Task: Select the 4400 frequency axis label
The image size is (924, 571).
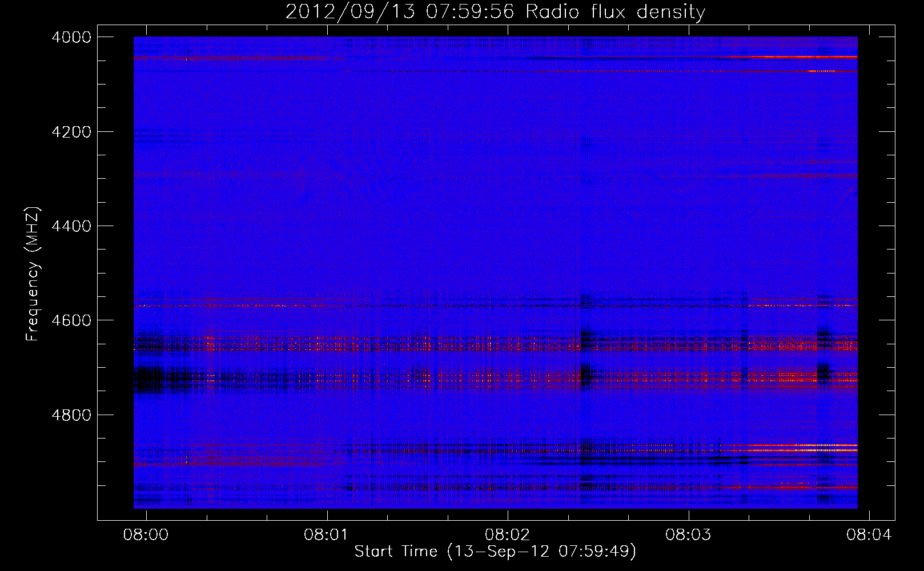Action: point(71,226)
